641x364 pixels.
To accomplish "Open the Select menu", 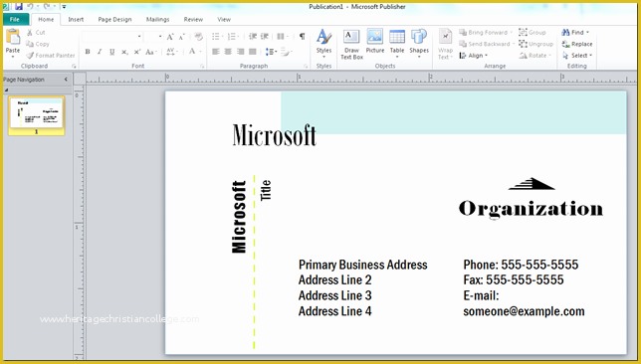I will click(x=577, y=55).
